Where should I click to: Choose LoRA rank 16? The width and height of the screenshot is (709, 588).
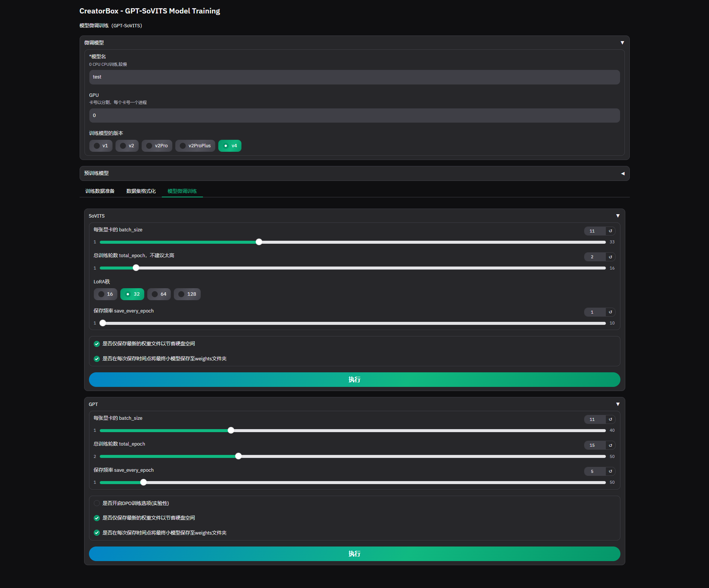coord(105,294)
